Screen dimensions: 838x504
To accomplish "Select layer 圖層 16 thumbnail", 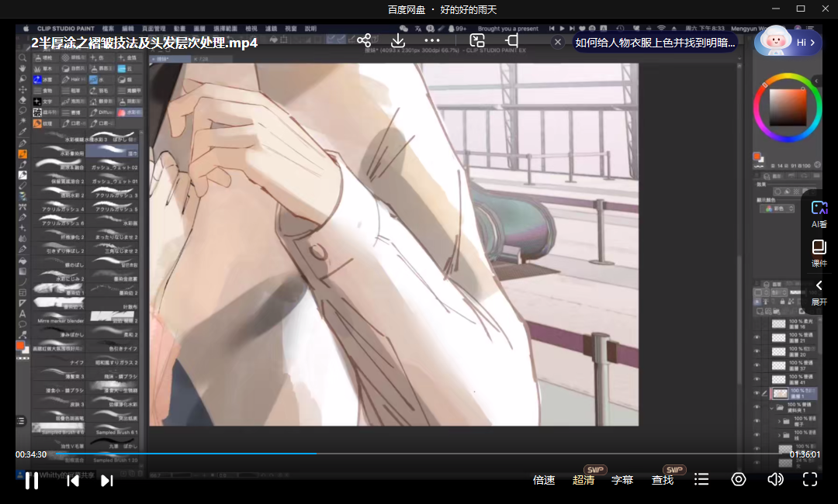I will (779, 323).
